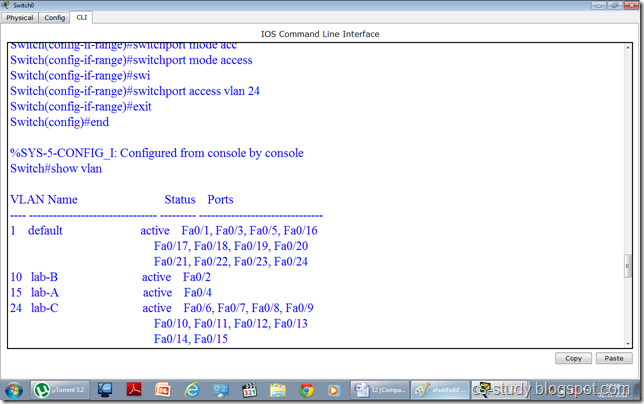Image resolution: width=644 pixels, height=404 pixels.
Task: Open the PowerPoint taskbar icon
Action: 163,390
